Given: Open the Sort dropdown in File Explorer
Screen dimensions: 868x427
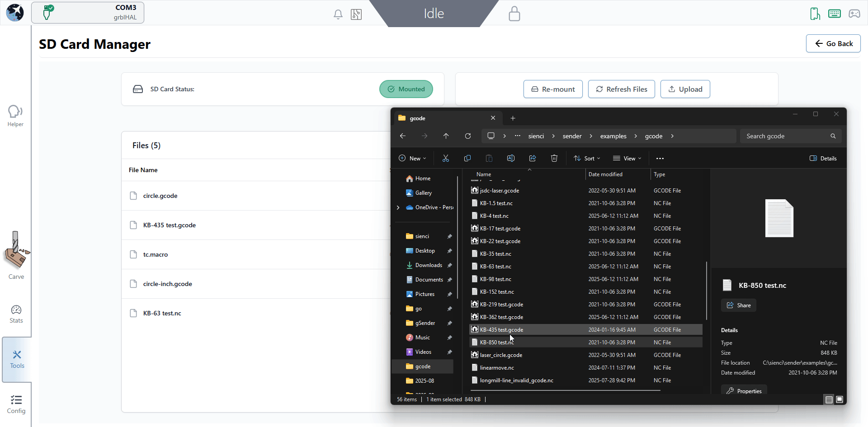Looking at the screenshot, I should tap(586, 158).
